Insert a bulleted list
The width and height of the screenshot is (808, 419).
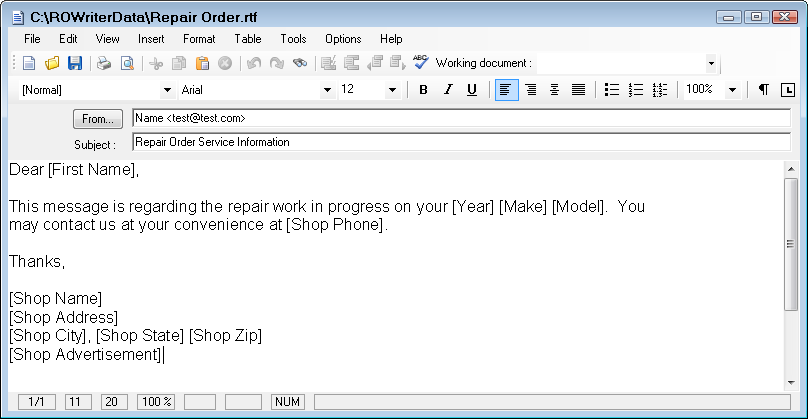click(612, 90)
